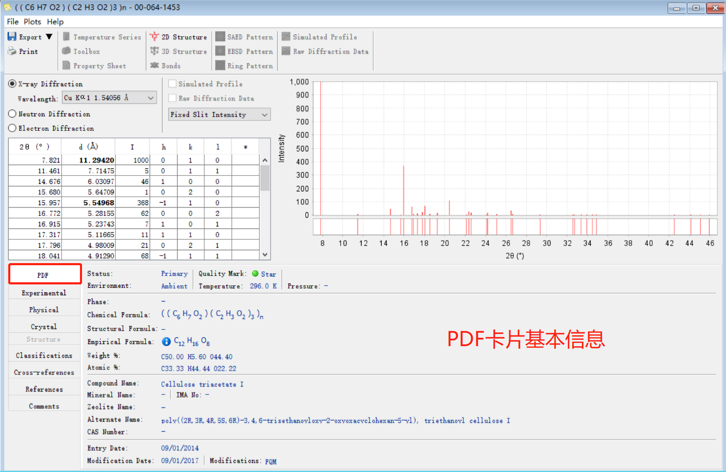This screenshot has height=472, width=726.
Task: Click the Print toolbar icon
Action: click(12, 52)
